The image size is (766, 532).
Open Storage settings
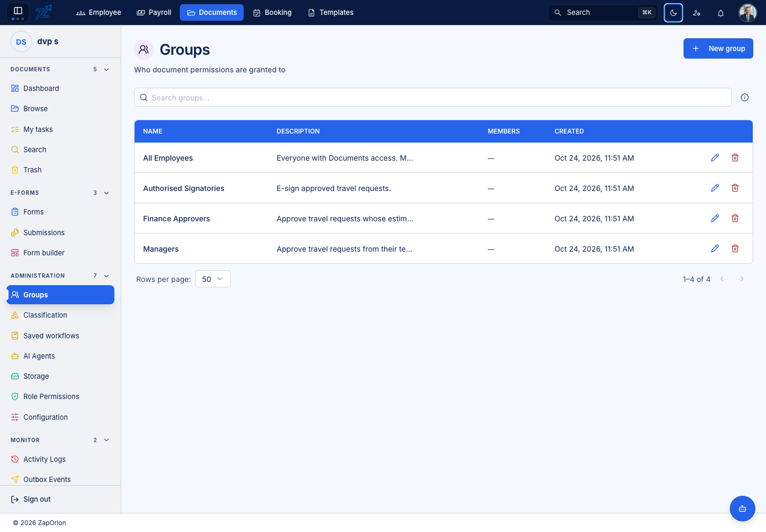60,376
